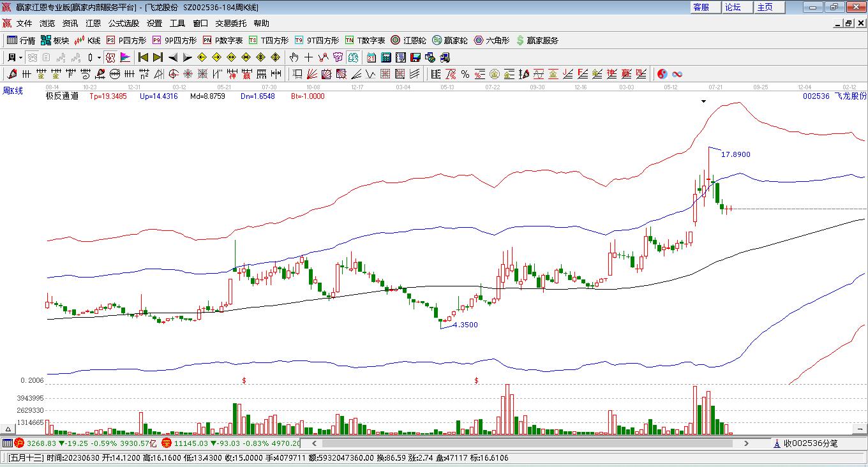Click the 客服 customer service button
The width and height of the screenshot is (868, 467).
click(x=701, y=7)
